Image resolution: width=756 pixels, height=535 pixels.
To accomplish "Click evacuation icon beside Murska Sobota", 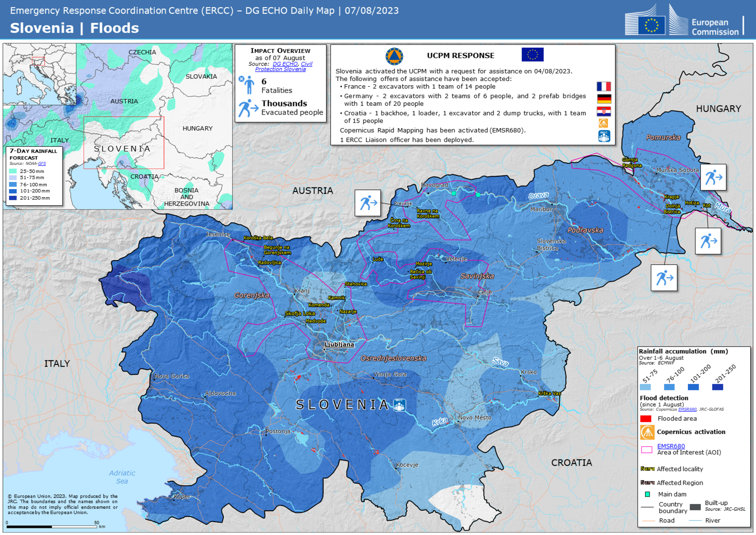I will tap(713, 177).
